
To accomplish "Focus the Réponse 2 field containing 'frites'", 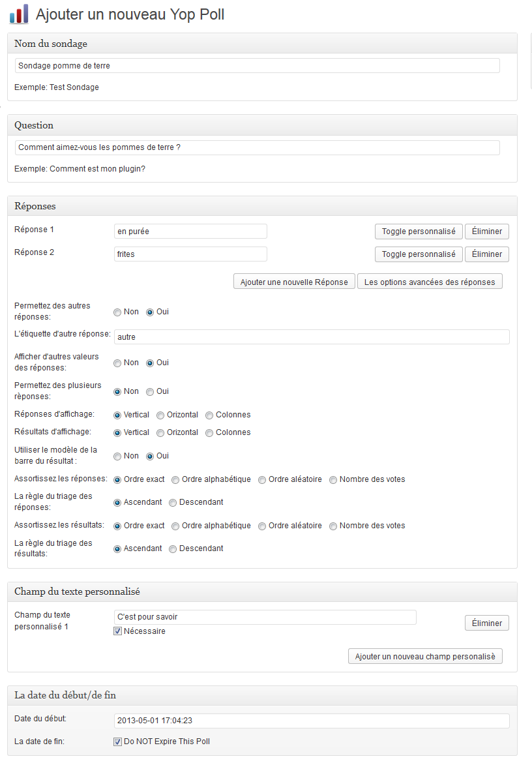I will click(x=190, y=254).
